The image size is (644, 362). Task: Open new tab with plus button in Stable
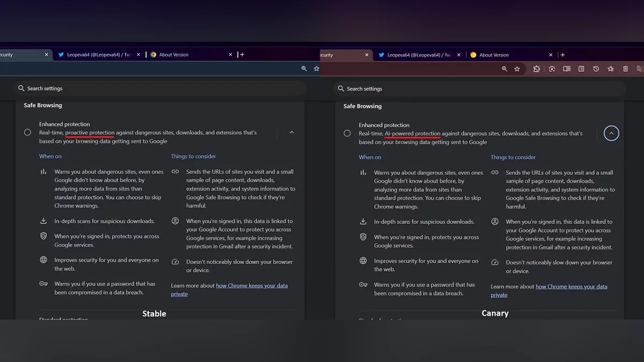[x=242, y=55]
